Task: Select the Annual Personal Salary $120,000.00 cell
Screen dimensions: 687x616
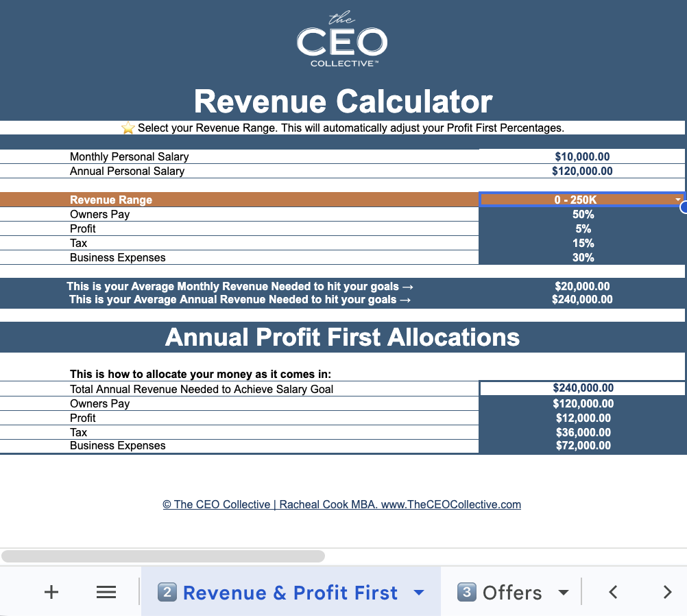Action: click(582, 171)
